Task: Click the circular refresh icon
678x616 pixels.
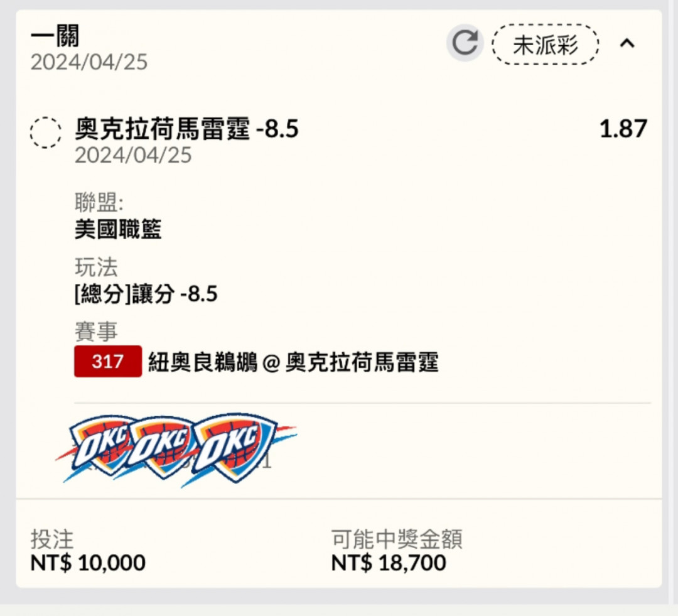Action: (x=465, y=43)
